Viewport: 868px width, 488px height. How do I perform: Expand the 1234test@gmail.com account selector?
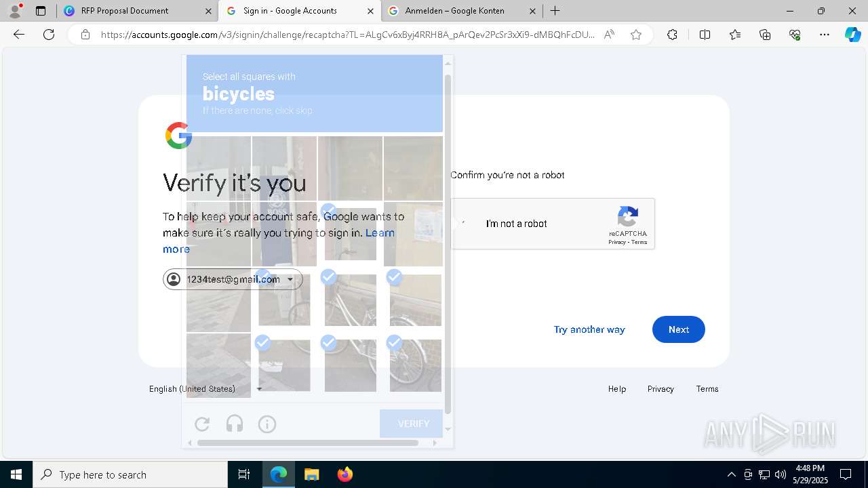pyautogui.click(x=233, y=279)
